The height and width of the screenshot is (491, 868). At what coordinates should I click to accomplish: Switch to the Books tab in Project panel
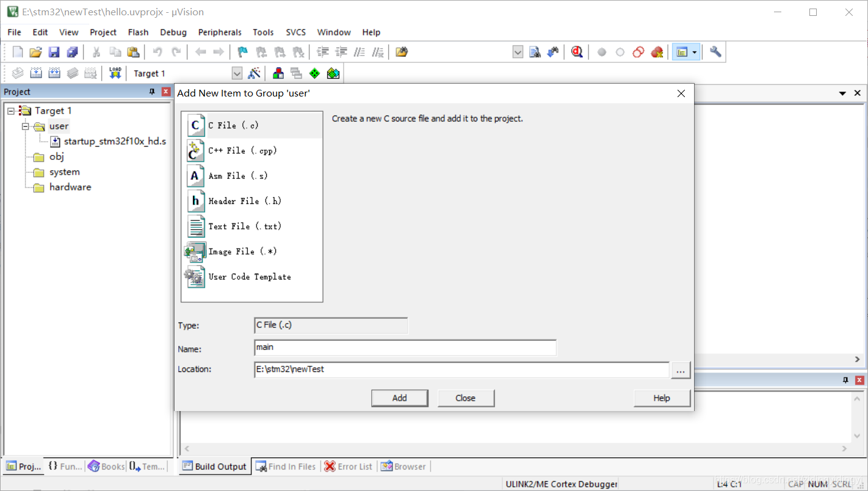[106, 467]
